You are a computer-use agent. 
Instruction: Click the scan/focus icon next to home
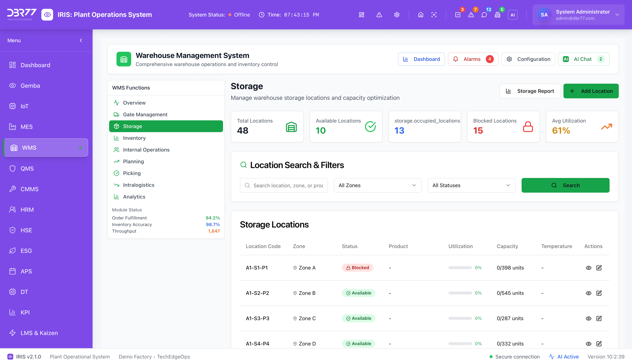434,15
